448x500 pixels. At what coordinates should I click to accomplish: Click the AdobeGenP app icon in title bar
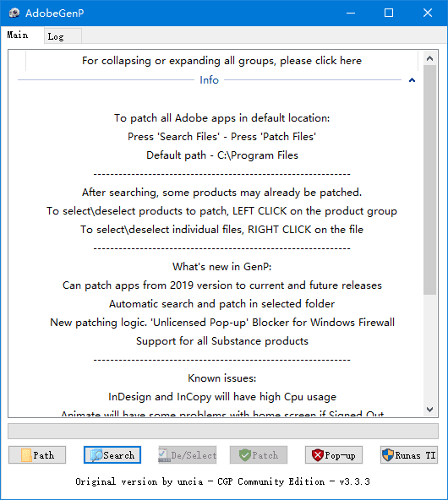point(14,13)
